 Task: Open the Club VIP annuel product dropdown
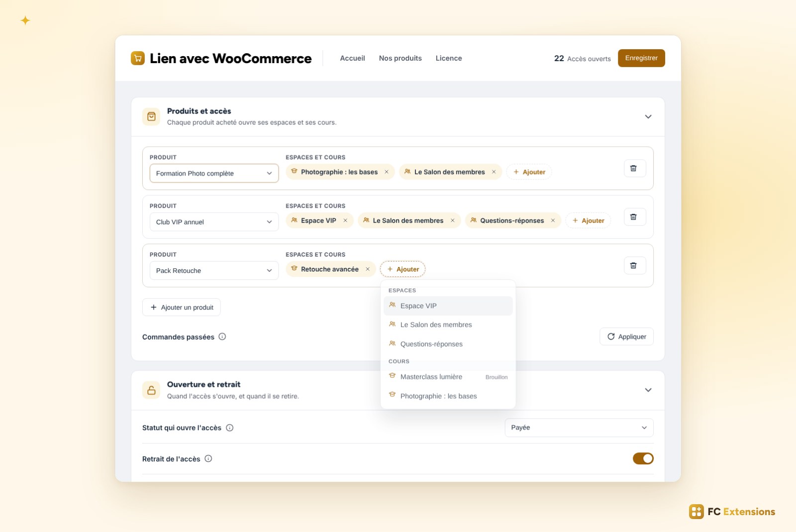[214, 222]
